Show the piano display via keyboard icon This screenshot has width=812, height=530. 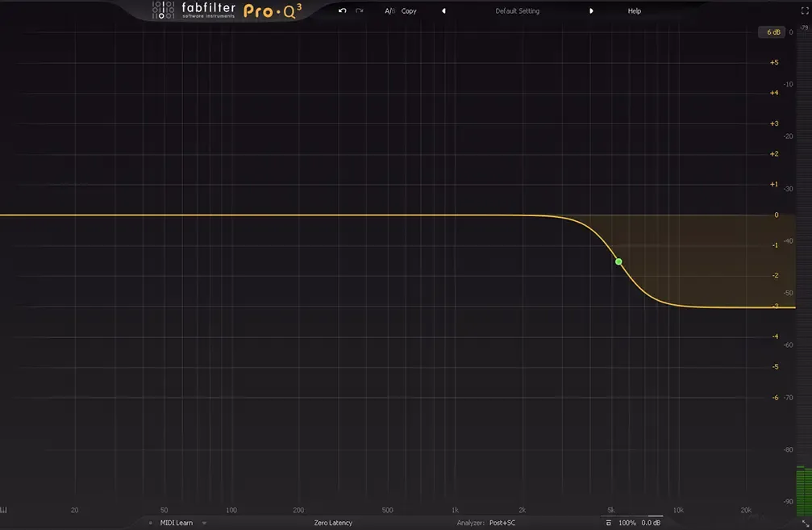coord(3,511)
